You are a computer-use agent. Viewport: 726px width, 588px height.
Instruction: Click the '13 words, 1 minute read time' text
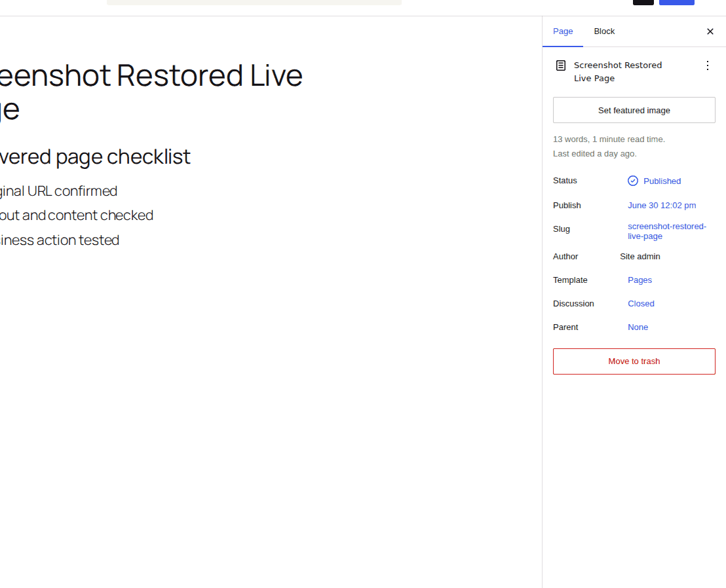[609, 139]
